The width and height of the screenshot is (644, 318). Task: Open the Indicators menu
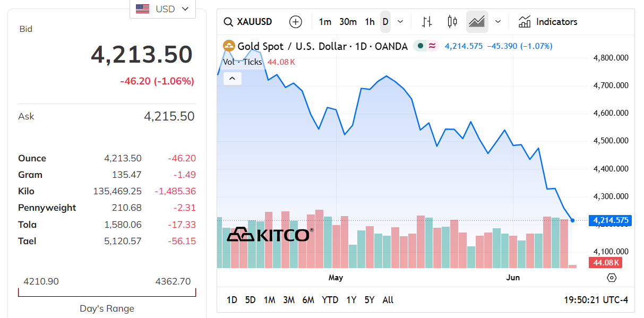click(x=548, y=22)
